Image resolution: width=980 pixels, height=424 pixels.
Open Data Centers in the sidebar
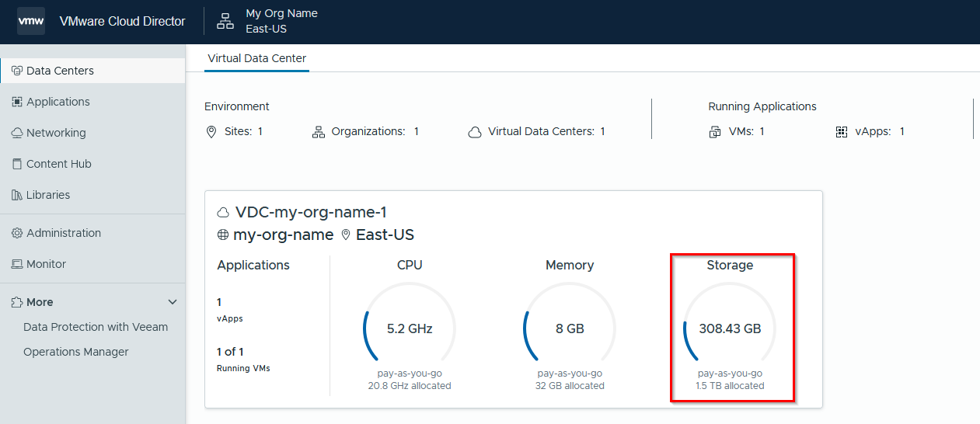(92, 71)
